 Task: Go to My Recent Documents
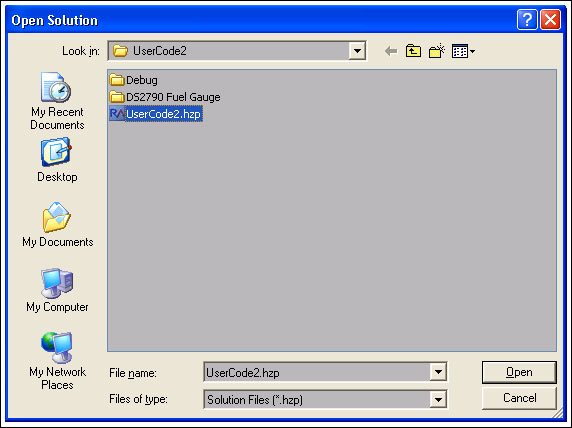click(x=57, y=101)
